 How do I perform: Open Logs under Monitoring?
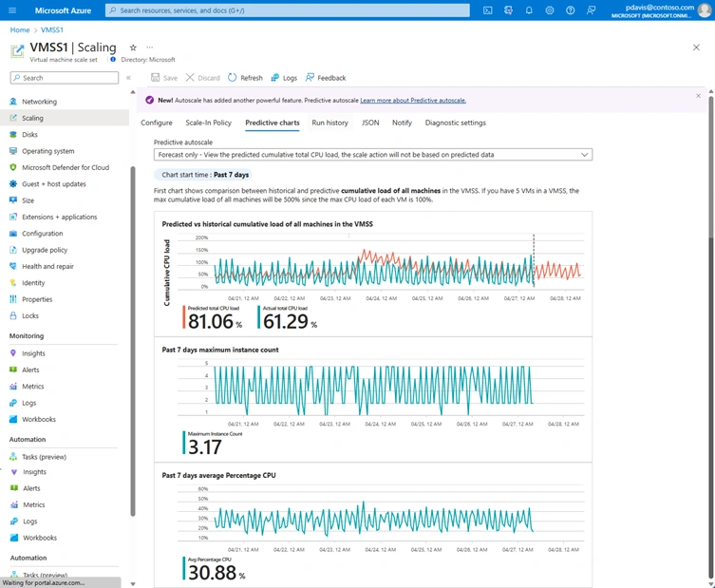coord(28,403)
